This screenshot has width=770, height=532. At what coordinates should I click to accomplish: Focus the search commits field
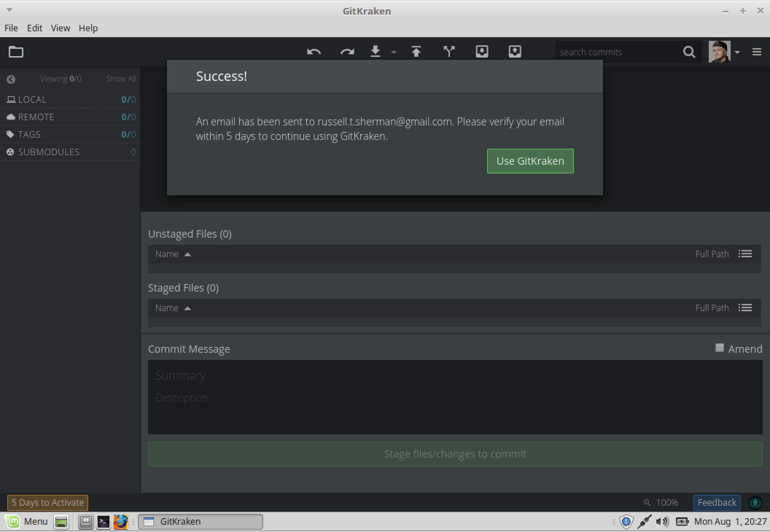[618, 52]
